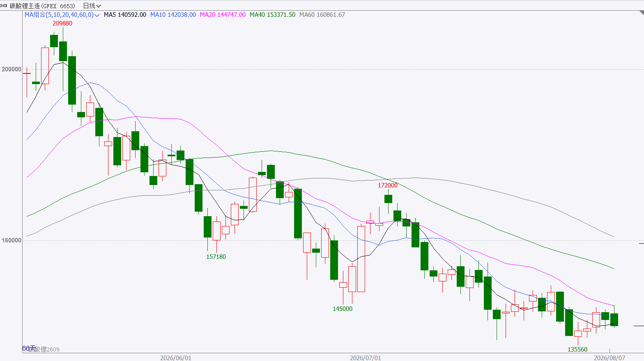Click the MA5 140592.00 legend value
644x361 pixels.
[x=125, y=15]
